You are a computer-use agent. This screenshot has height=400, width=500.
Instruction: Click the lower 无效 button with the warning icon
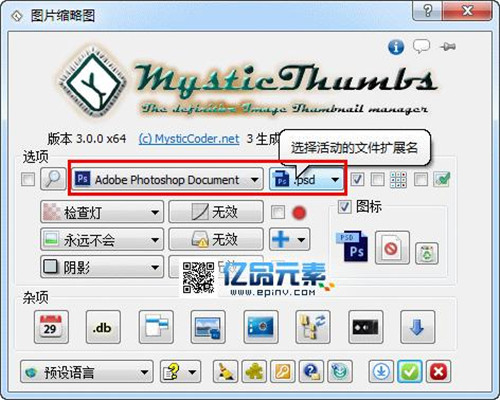pyautogui.click(x=216, y=239)
